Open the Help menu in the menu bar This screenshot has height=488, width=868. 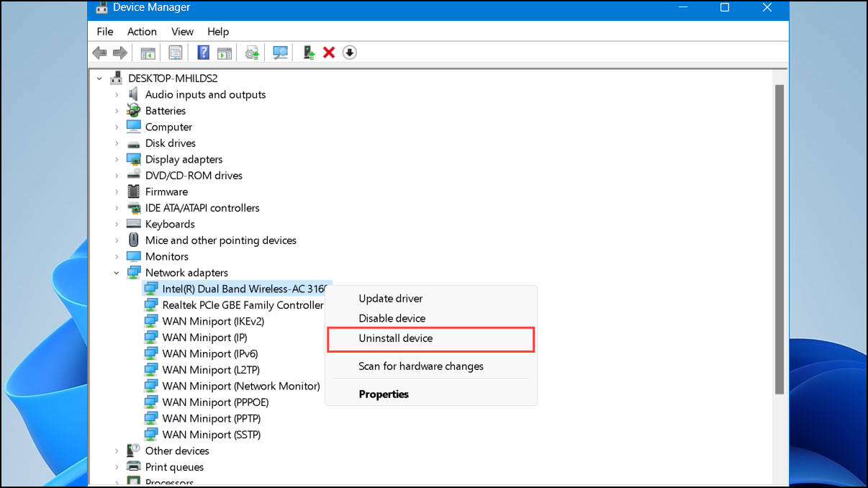coord(218,32)
